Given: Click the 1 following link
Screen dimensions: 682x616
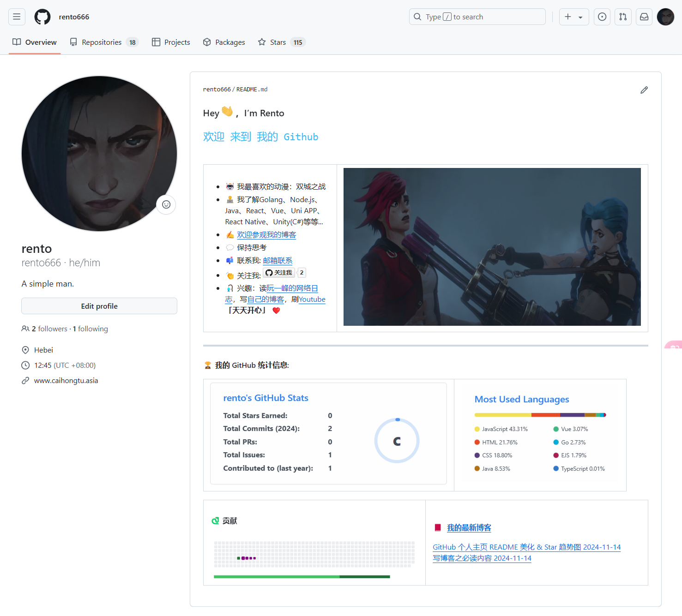Looking at the screenshot, I should pyautogui.click(x=91, y=329).
